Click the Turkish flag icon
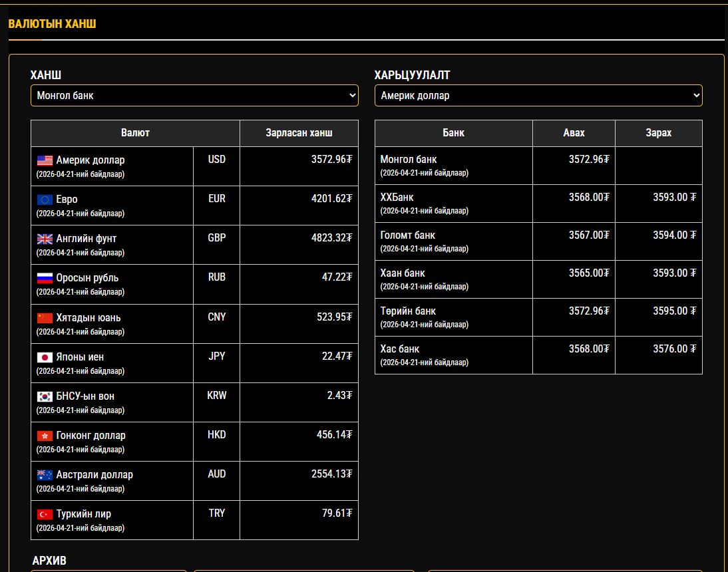The image size is (728, 572). pos(45,514)
